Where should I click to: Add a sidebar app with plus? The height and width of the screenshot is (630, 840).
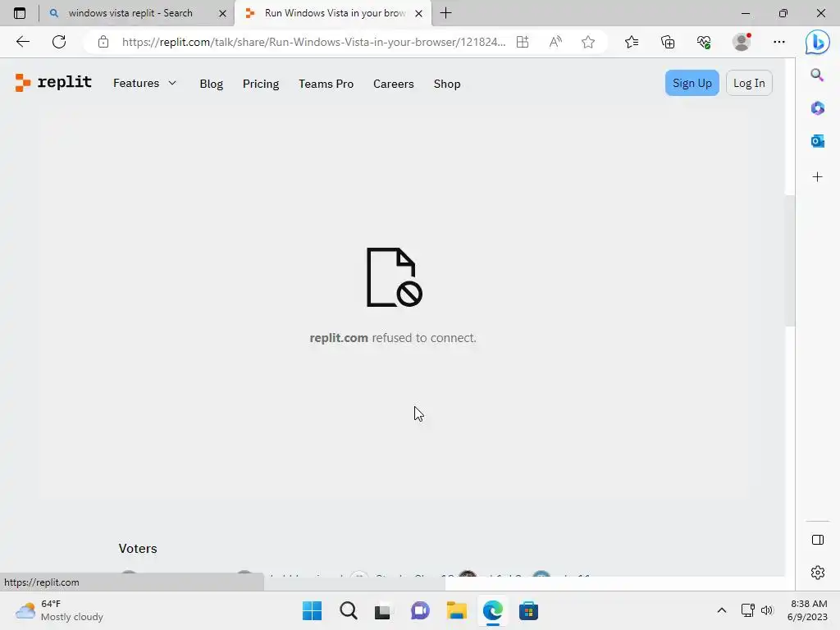tap(817, 177)
